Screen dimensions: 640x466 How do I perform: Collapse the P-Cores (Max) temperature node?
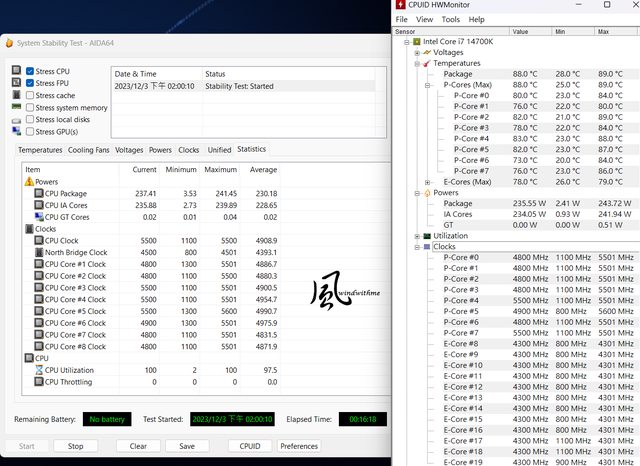(427, 85)
